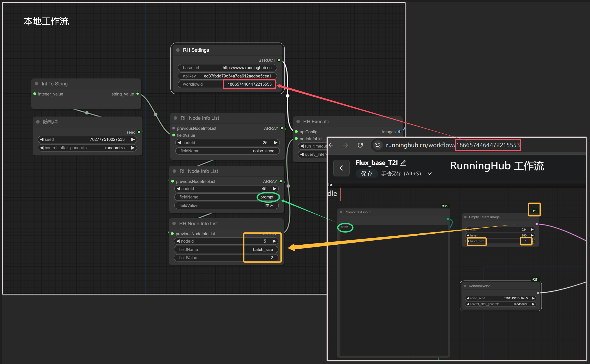
Task: Click the browser back arrow
Action: [331, 145]
